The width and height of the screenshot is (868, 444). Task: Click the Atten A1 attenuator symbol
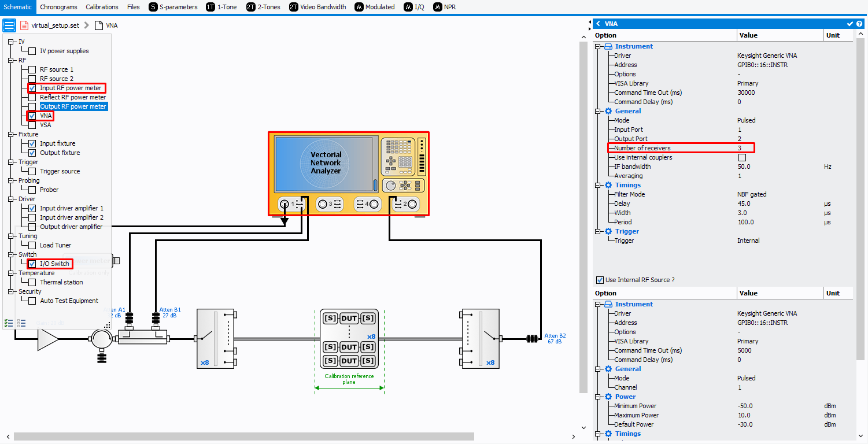pos(130,319)
